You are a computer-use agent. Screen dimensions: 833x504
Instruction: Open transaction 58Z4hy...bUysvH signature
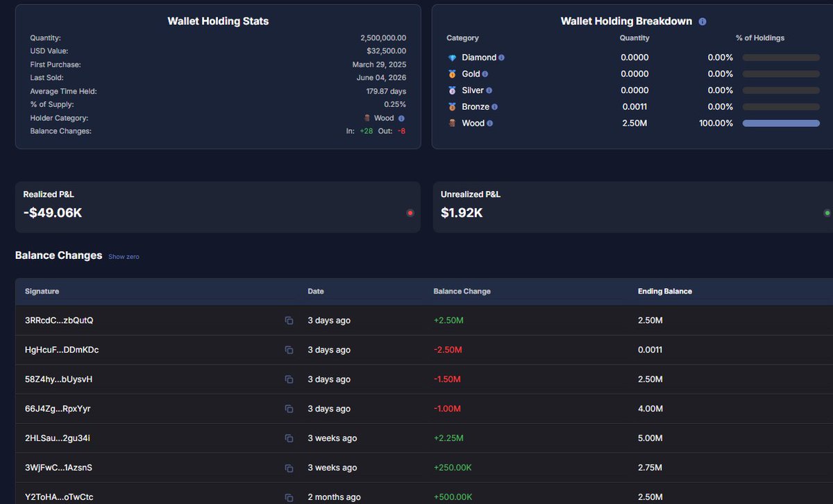tap(59, 380)
